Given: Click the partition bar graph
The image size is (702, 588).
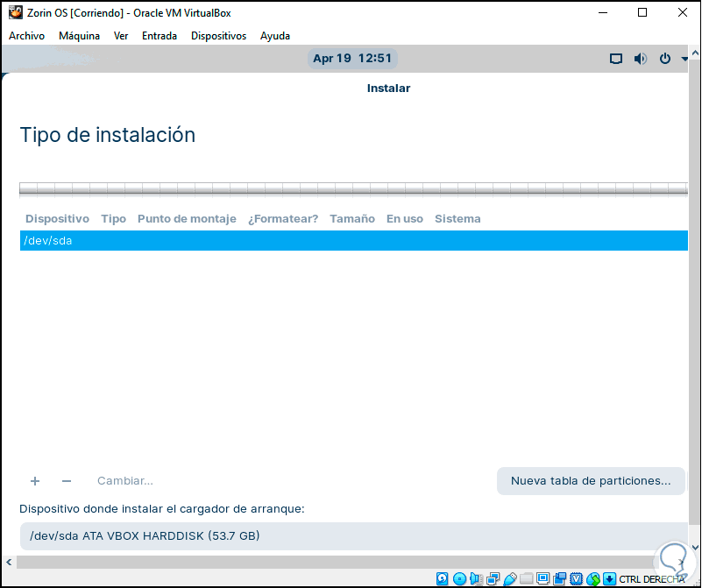Looking at the screenshot, I should click(x=354, y=190).
